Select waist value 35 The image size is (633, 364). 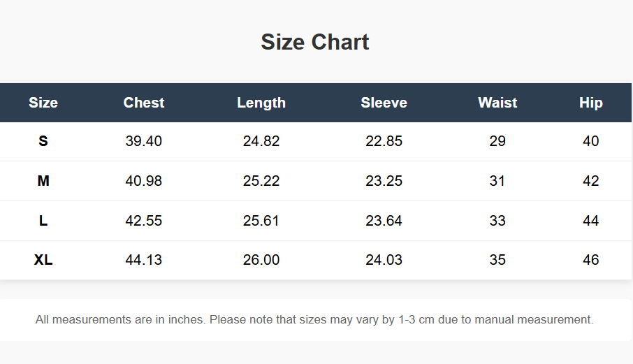coord(497,260)
